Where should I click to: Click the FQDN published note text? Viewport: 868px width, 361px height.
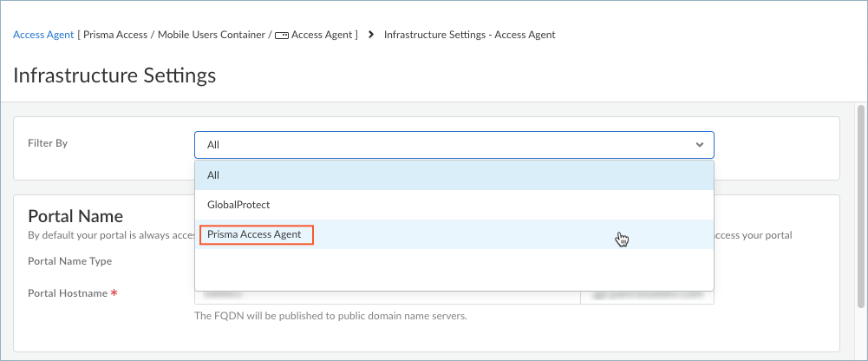coord(331,317)
